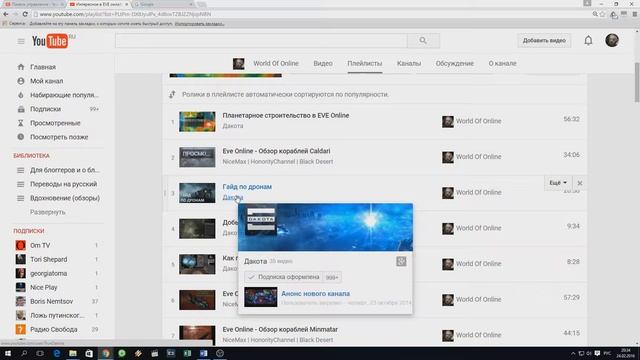Remove video 3 with the X button
Screen dimensions: 640x360
tap(580, 183)
